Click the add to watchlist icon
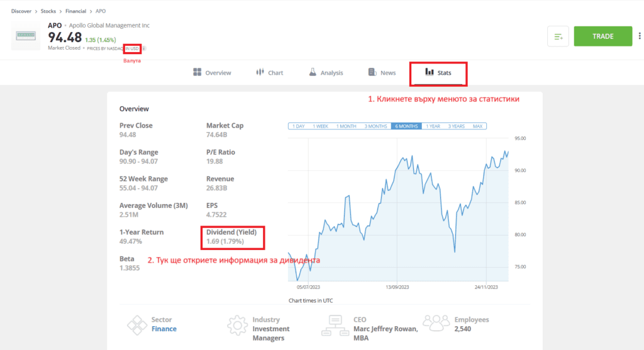644x350 pixels. 558,36
